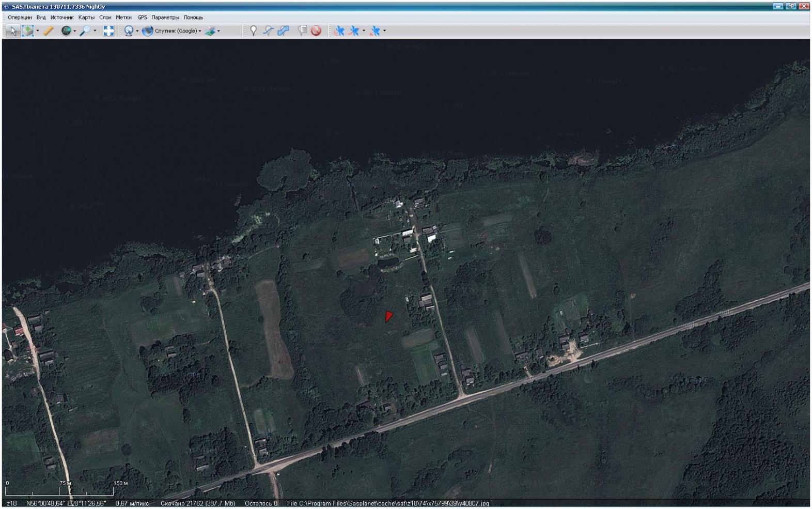The image size is (812, 509).
Task: Select the add path tool
Action: [x=268, y=31]
